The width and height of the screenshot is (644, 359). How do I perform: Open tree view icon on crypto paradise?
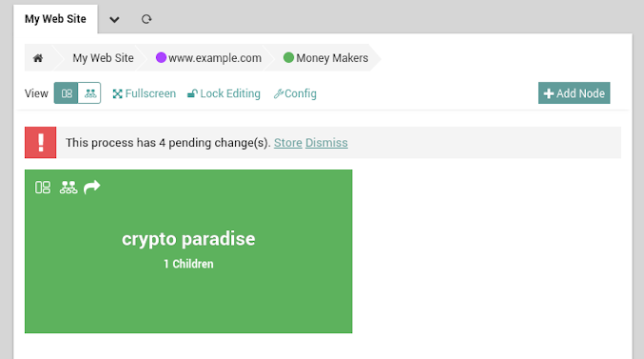coord(68,188)
